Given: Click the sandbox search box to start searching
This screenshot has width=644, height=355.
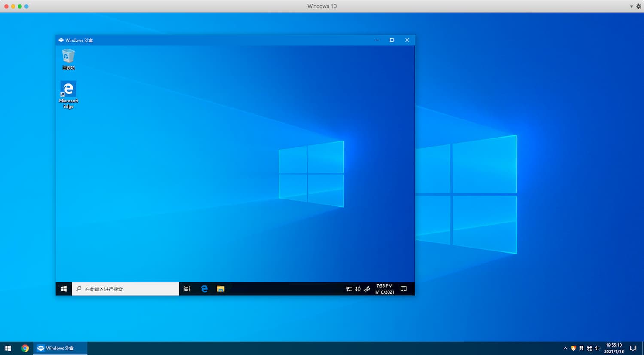Looking at the screenshot, I should coord(125,289).
